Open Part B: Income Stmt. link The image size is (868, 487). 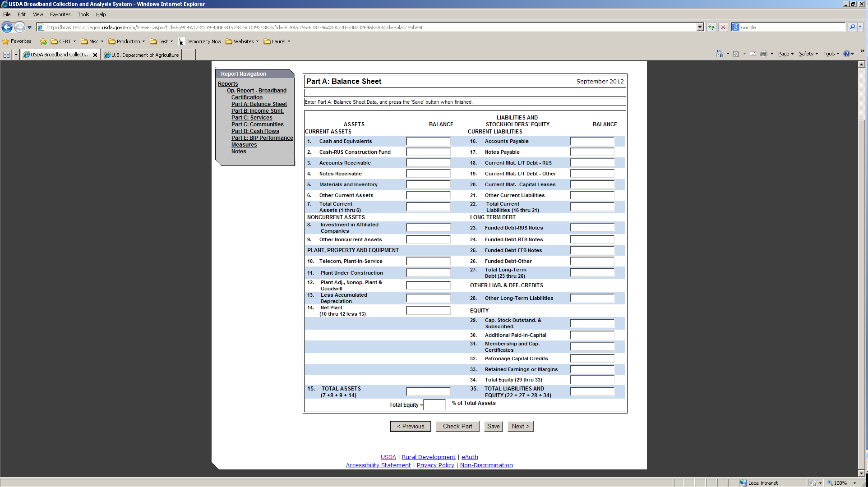point(257,111)
